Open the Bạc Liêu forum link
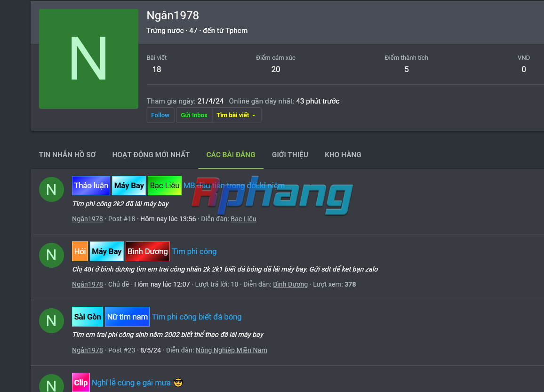The height and width of the screenshot is (392, 544). pos(244,219)
